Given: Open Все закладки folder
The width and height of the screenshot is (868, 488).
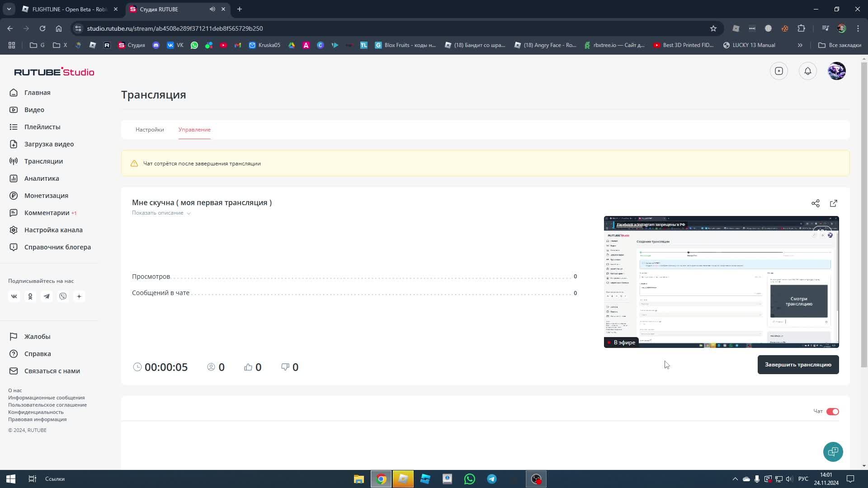Looking at the screenshot, I should click(840, 45).
